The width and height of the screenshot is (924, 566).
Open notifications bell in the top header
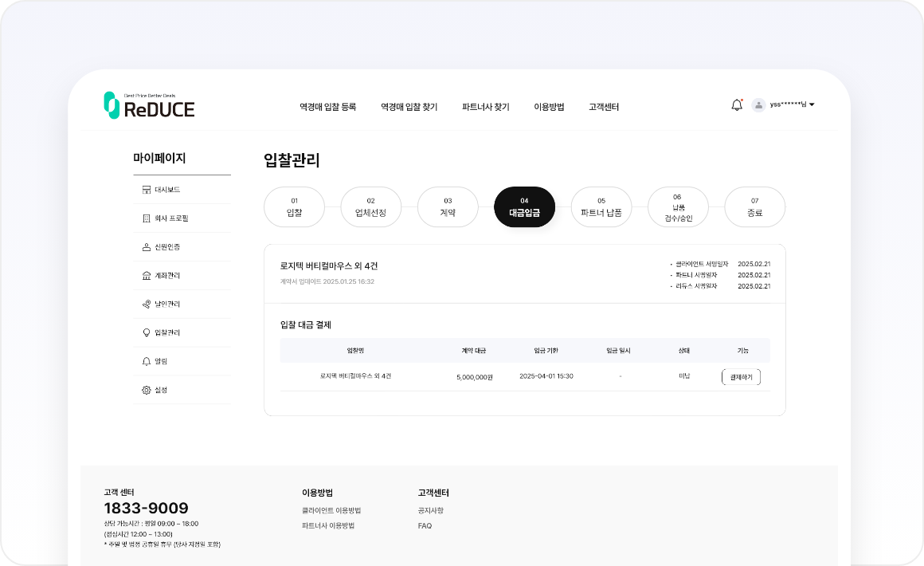pos(736,105)
